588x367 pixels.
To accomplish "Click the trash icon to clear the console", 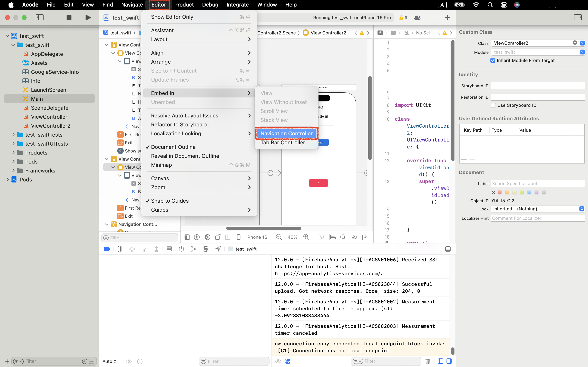I will click(428, 361).
